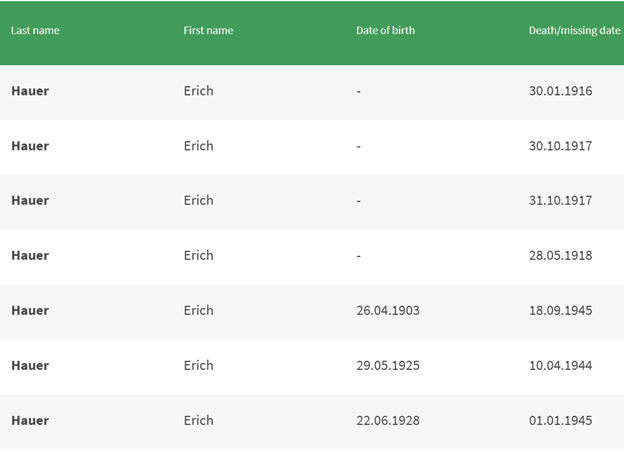Click the death date 01.01.1945 cell
The height and width of the screenshot is (451, 624).
tap(561, 421)
